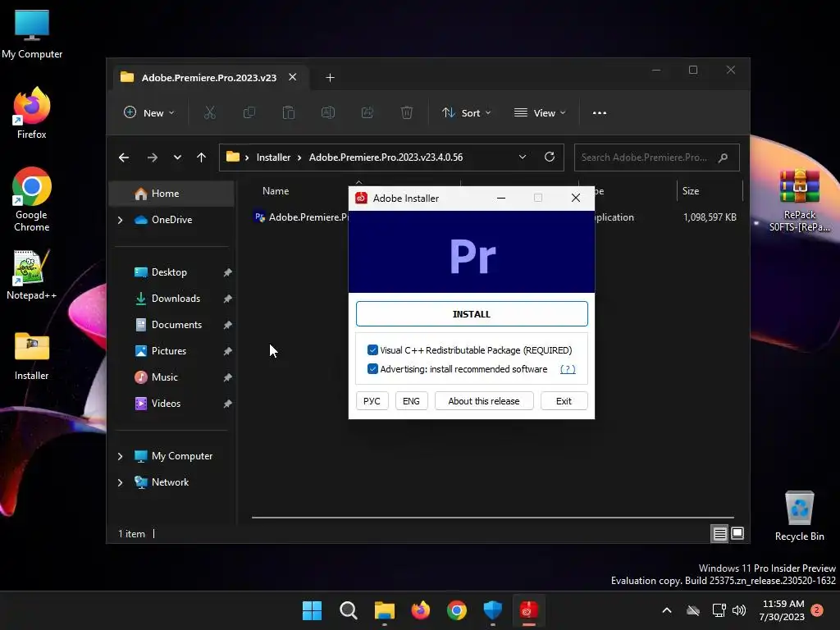Show hidden system tray icons
The width and height of the screenshot is (840, 630).
667,610
